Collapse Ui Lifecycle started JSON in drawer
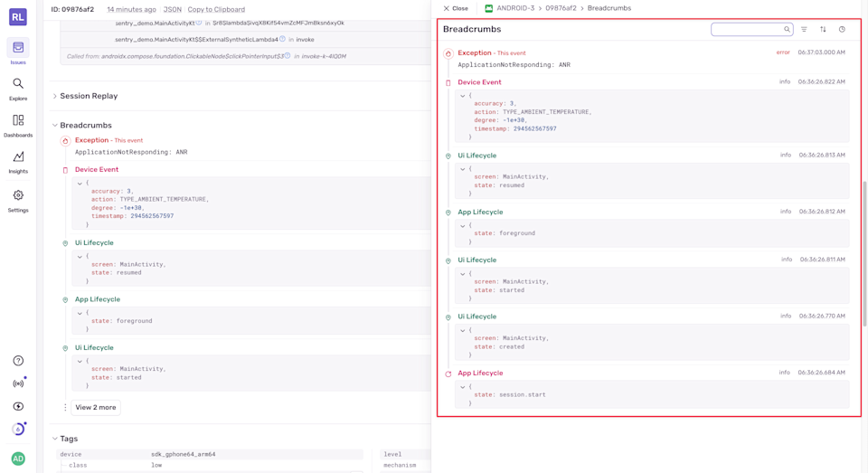 pos(463,274)
